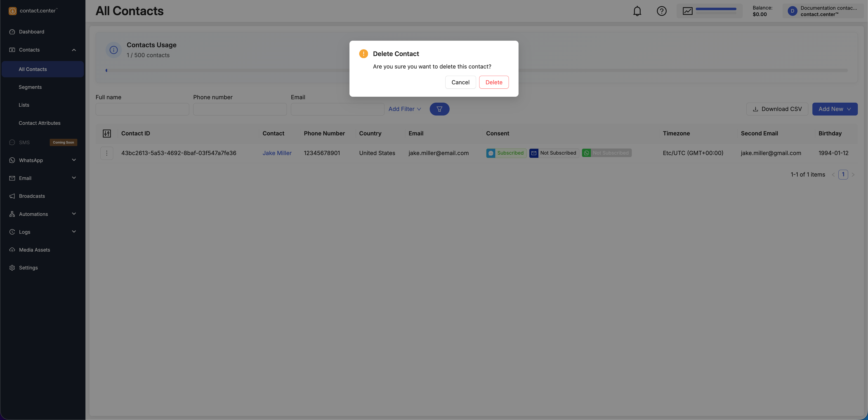Viewport: 868px width, 420px height.
Task: Open the help question mark icon
Action: coord(661,11)
